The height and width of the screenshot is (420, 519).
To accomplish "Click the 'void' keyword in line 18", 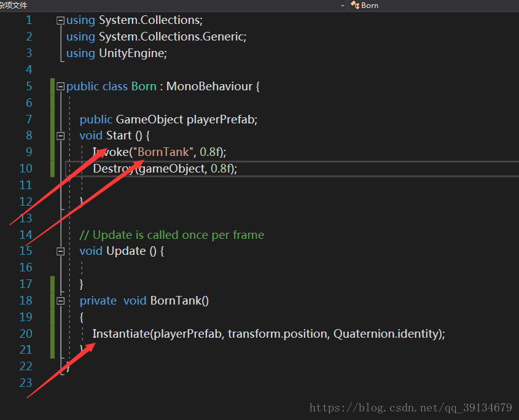I will [135, 301].
